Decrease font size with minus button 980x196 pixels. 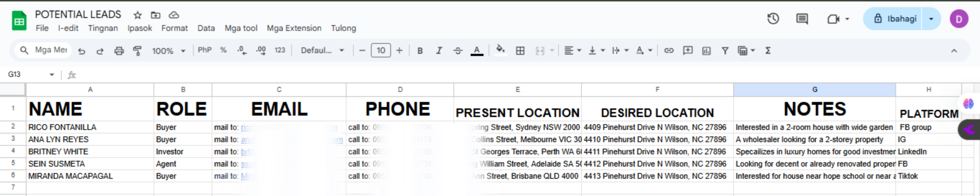pos(362,51)
